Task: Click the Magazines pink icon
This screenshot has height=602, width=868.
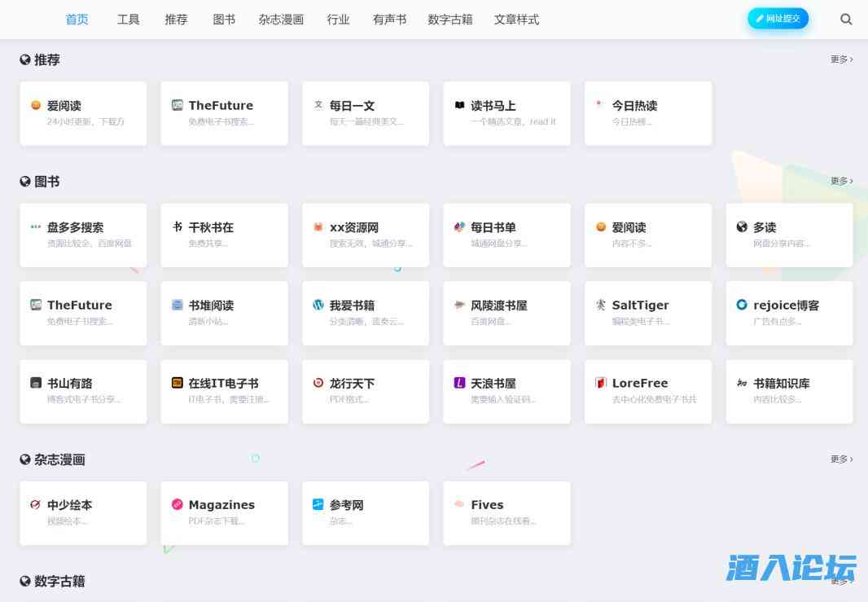Action: point(177,504)
